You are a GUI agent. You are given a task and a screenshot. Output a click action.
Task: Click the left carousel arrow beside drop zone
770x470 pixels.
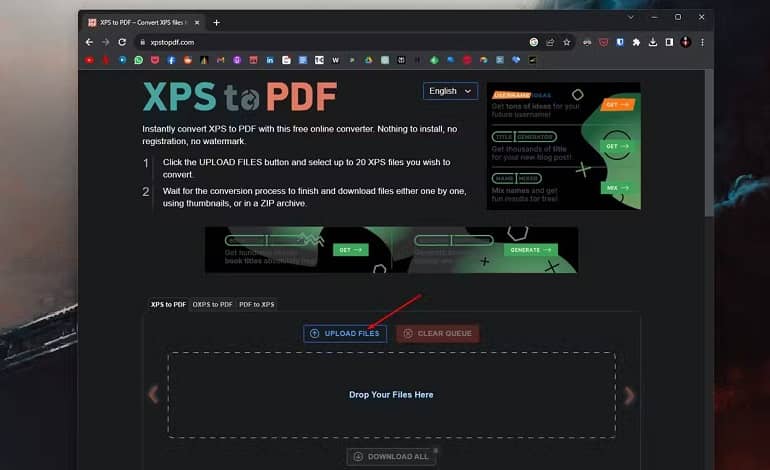tap(154, 394)
